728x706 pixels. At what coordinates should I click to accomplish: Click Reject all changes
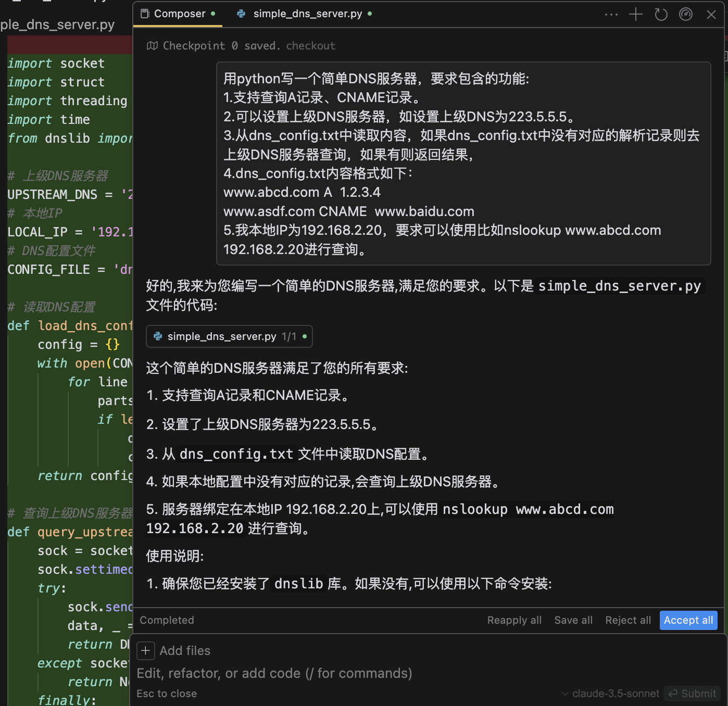(x=627, y=620)
